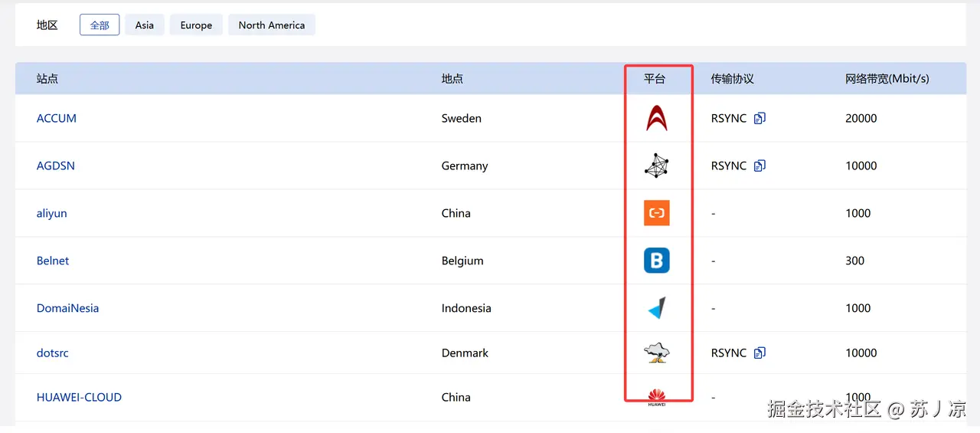Click the 网络带宽(Mbit/s) column header
Image resolution: width=980 pixels, height=433 pixels.
tap(887, 78)
